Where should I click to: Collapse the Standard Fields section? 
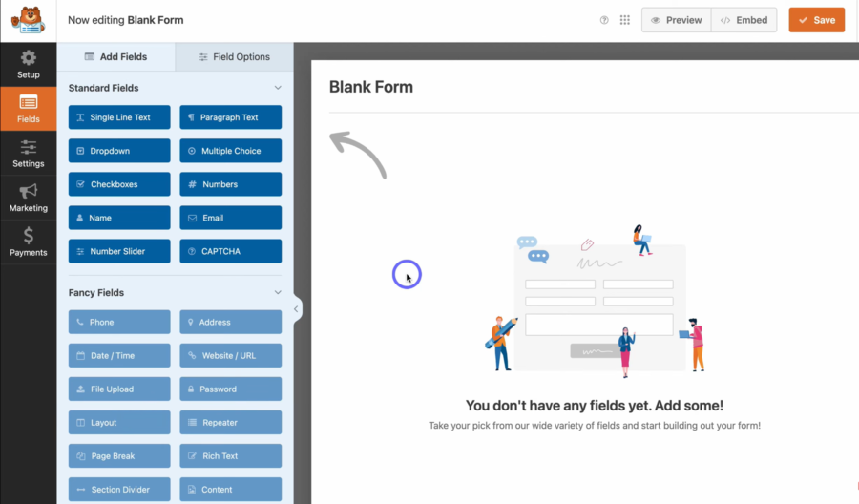[x=278, y=88]
